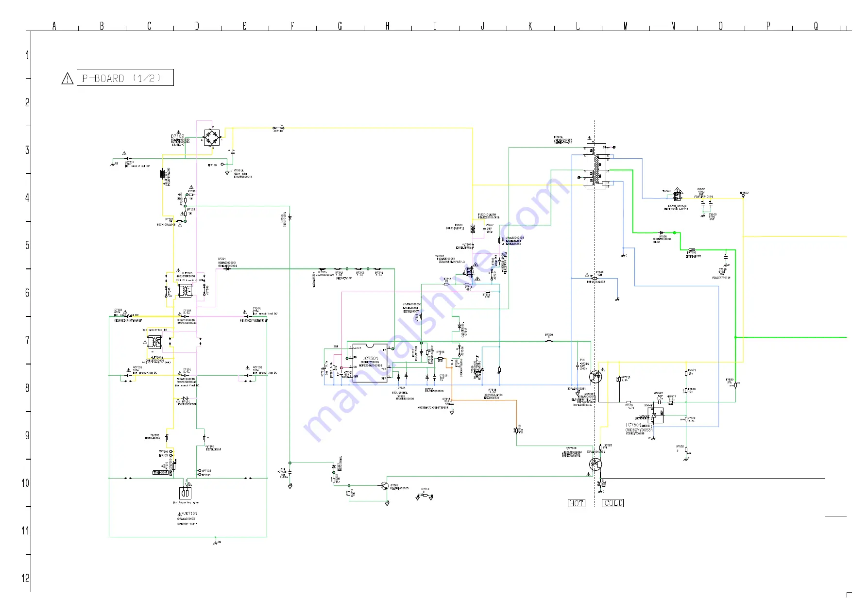Select the D7102 bridge rectifier symbol
This screenshot has height=613, width=868.
(x=211, y=137)
